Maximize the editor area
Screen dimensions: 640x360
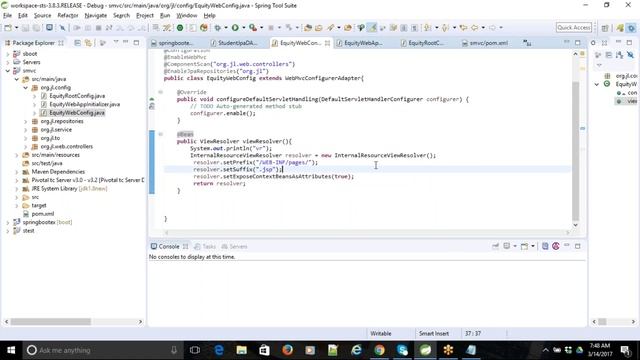coord(578,42)
